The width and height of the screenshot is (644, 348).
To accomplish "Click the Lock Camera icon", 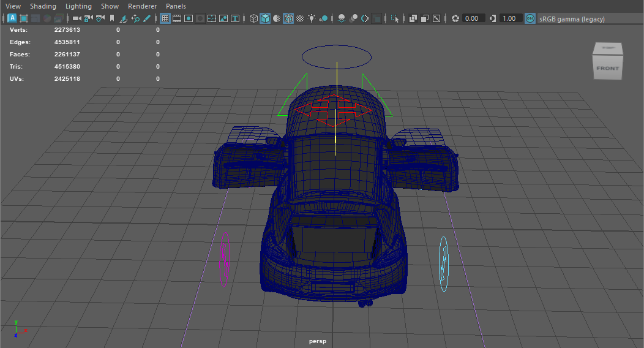I will click(x=88, y=18).
